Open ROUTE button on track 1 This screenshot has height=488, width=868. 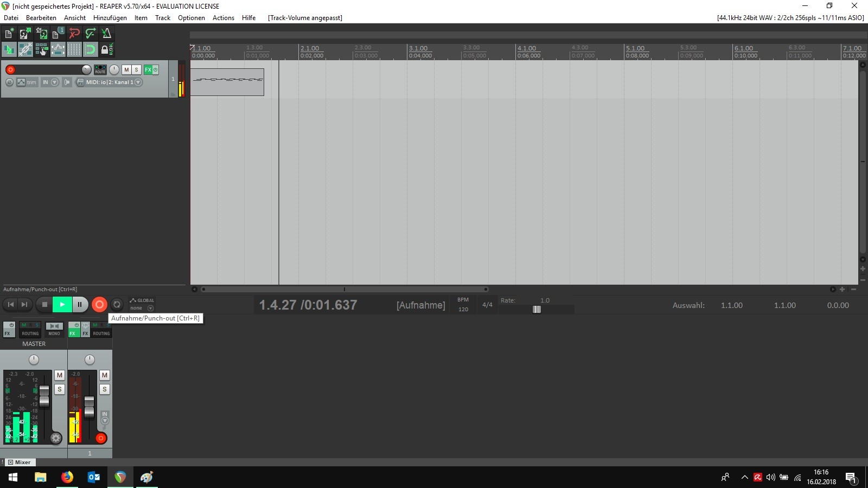(x=100, y=69)
